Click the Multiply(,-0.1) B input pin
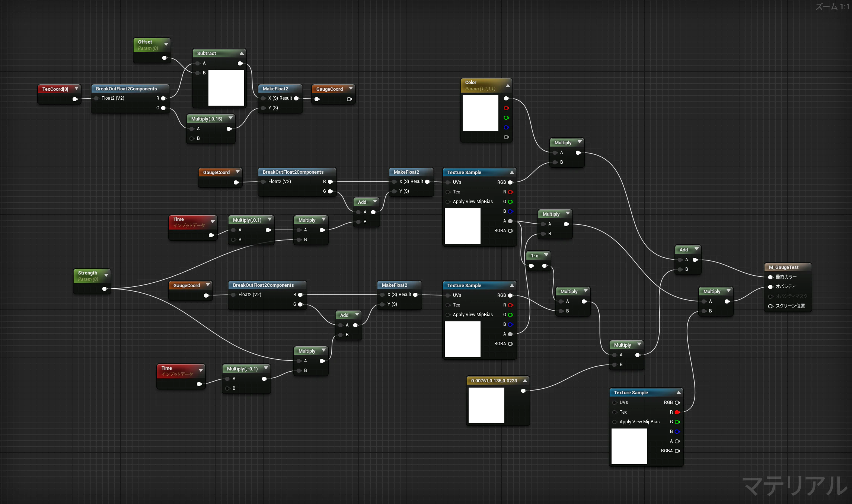The image size is (852, 504). tap(227, 388)
